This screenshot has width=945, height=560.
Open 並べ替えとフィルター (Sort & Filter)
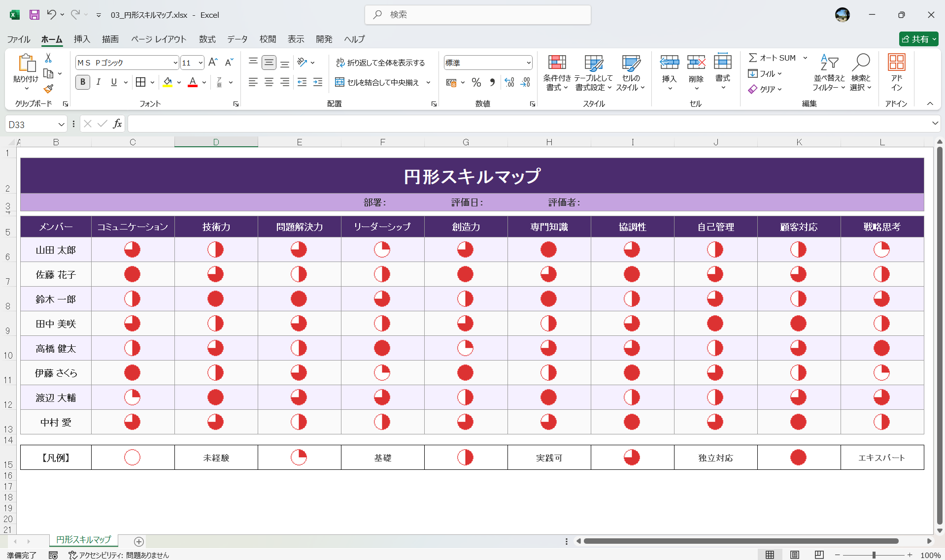pyautogui.click(x=829, y=73)
